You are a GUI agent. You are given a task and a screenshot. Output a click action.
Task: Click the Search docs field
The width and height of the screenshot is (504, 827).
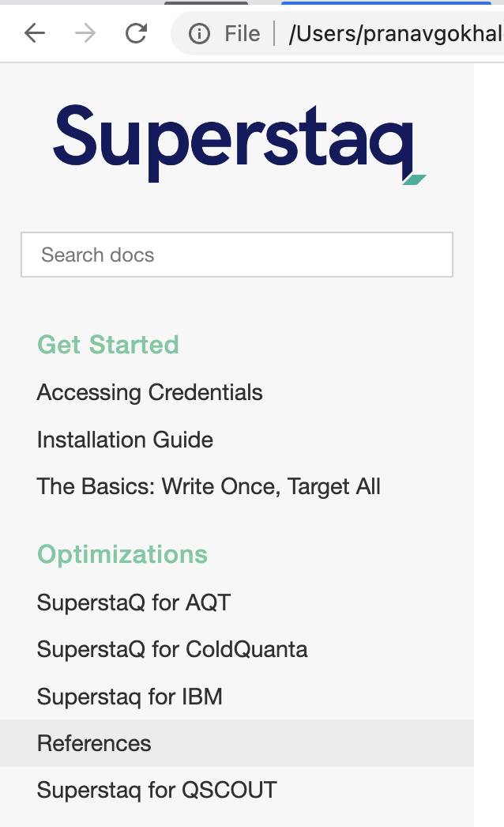(x=237, y=255)
